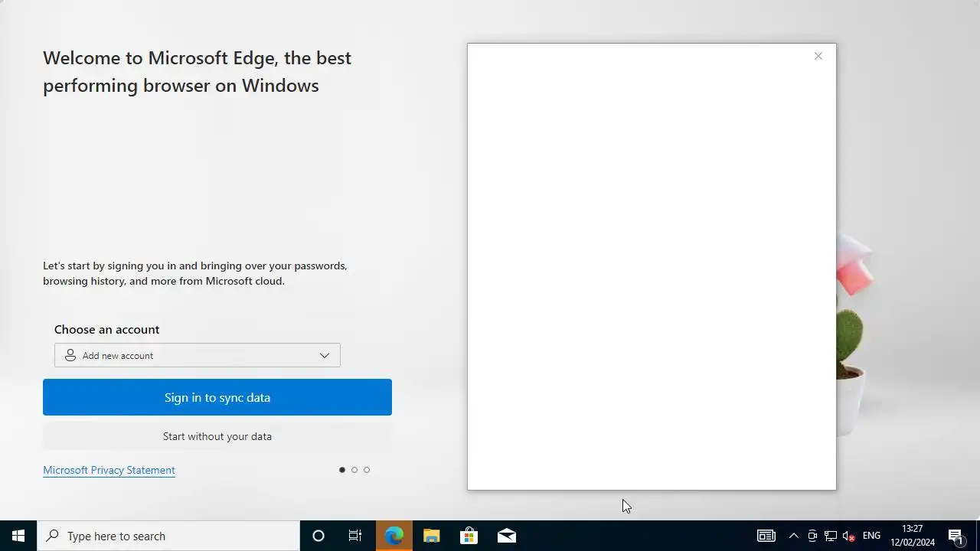Expand the Choose an account dropdown
Viewport: 980px width, 551px height.
(198, 355)
